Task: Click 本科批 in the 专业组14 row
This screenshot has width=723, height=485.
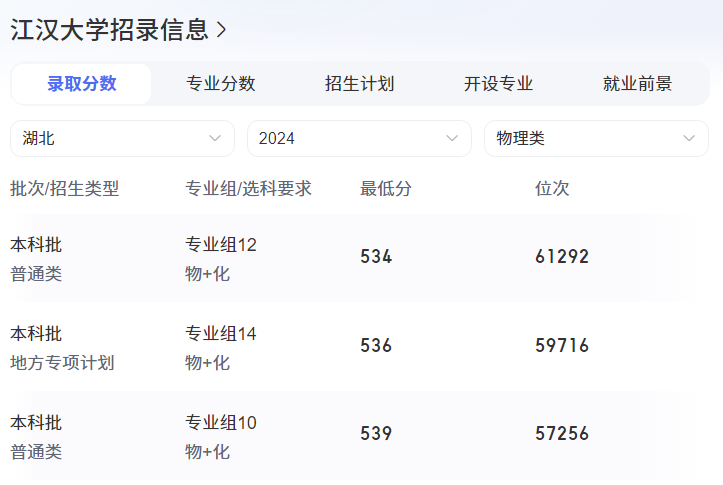Action: [36, 334]
